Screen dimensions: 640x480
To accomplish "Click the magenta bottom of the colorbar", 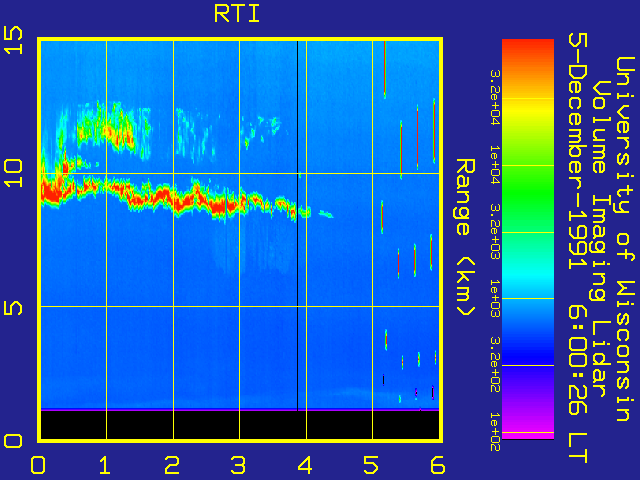I will pyautogui.click(x=528, y=427).
